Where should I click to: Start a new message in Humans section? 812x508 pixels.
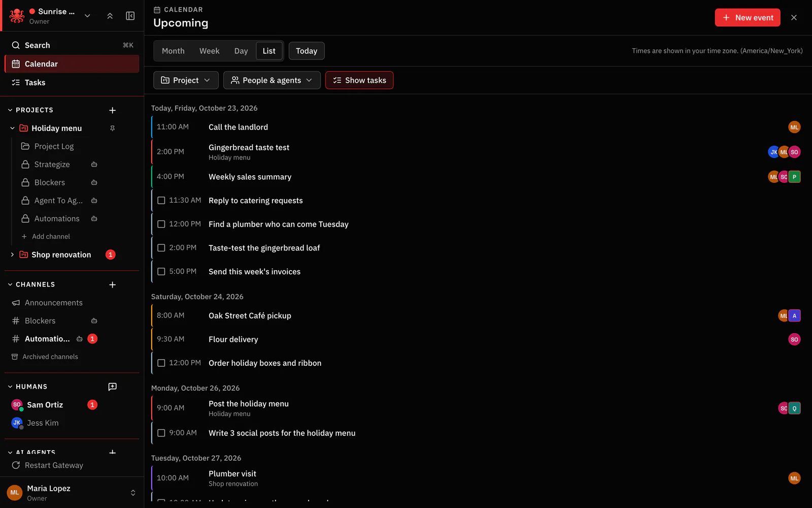click(113, 387)
